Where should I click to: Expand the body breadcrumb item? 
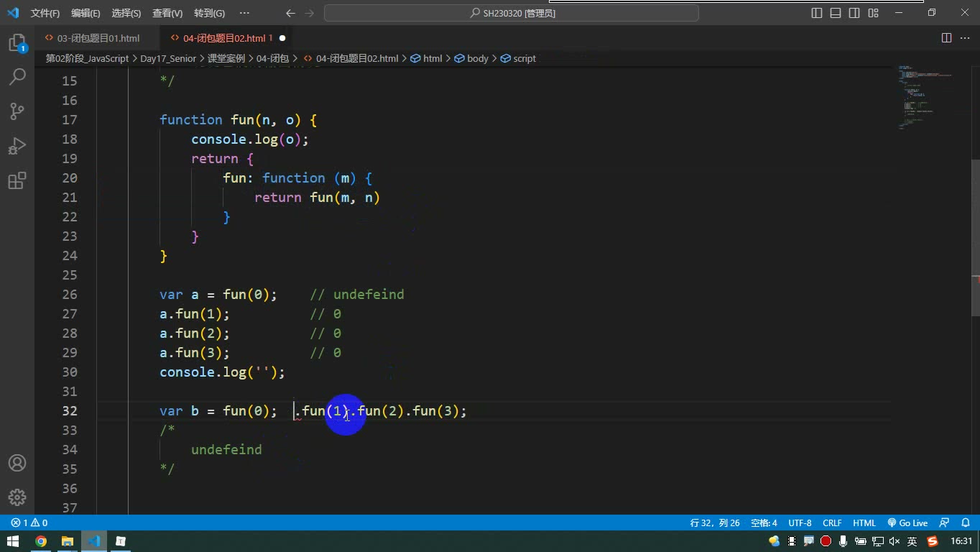point(472,58)
